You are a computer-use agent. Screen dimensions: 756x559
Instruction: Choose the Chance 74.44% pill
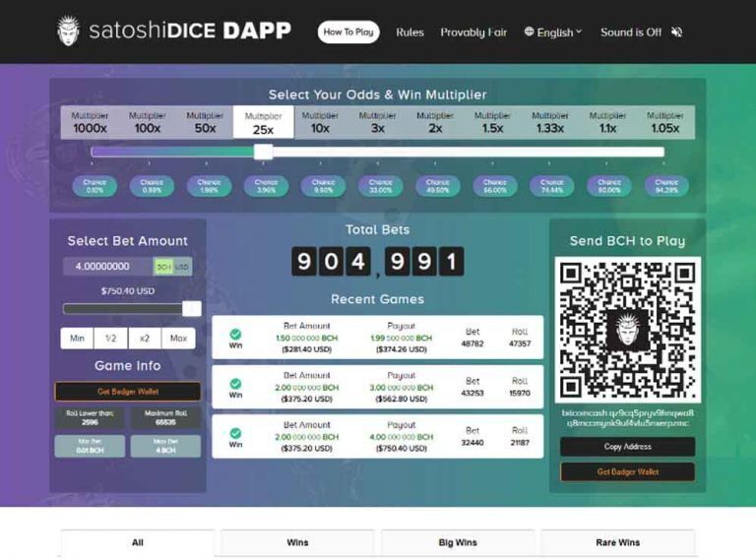point(551,186)
